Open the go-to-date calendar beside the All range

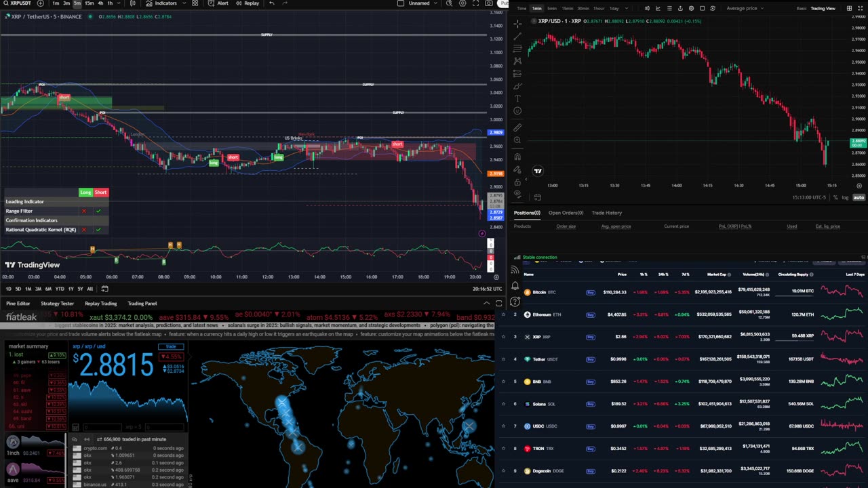coord(104,289)
